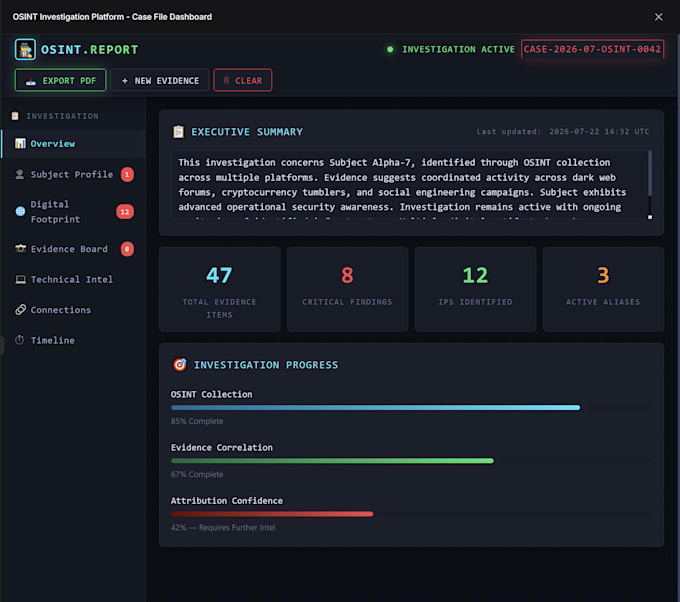Click the Technical Intel laptop icon
Image resolution: width=680 pixels, height=602 pixels.
[20, 279]
